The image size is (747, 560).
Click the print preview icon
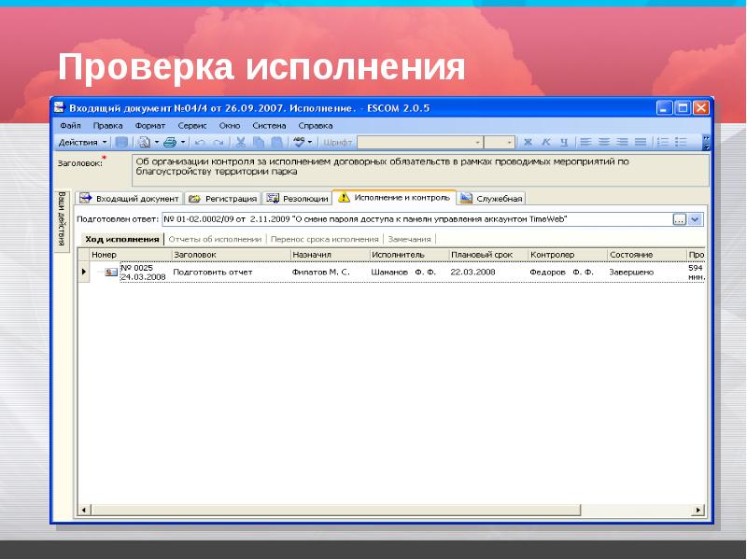coord(144,143)
